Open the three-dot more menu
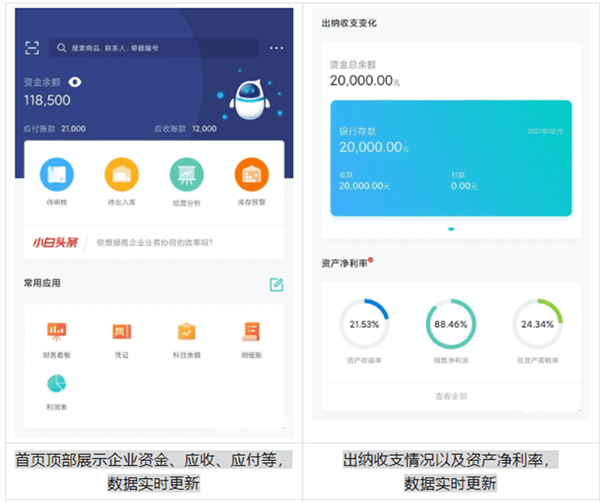Image resolution: width=600 pixels, height=502 pixels. click(x=276, y=48)
